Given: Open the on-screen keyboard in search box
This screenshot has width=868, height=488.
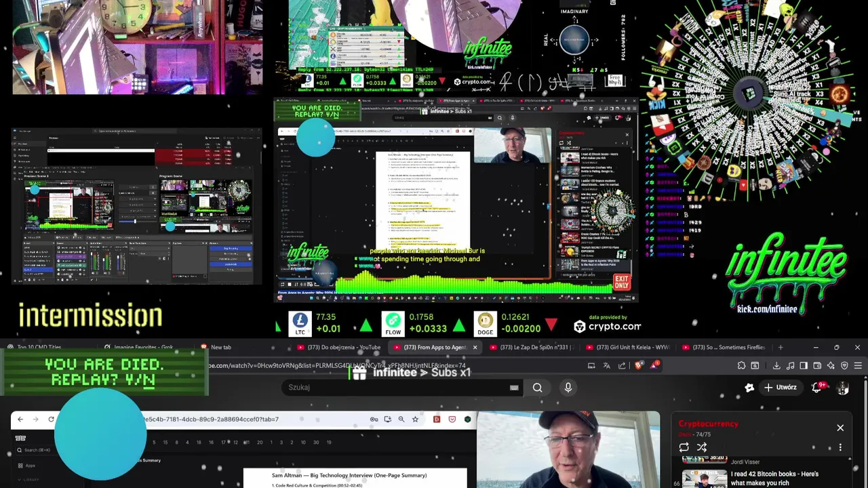Looking at the screenshot, I should tap(514, 388).
